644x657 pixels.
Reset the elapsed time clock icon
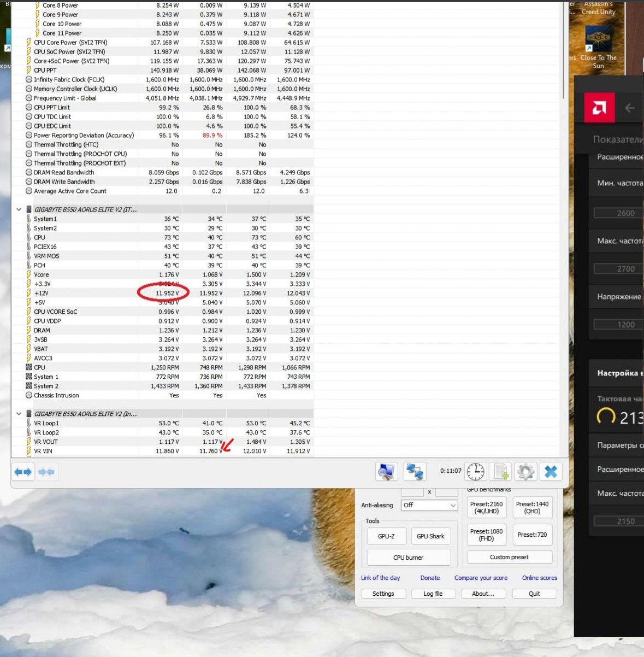click(476, 471)
